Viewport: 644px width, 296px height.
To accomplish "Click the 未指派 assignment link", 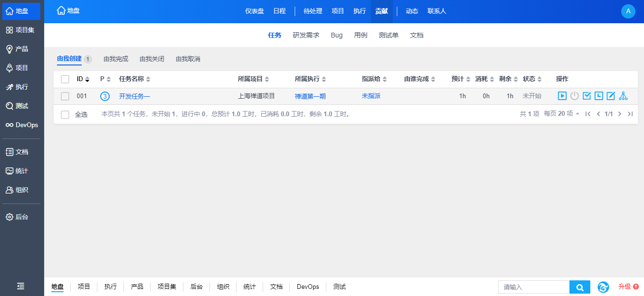I will tap(371, 96).
